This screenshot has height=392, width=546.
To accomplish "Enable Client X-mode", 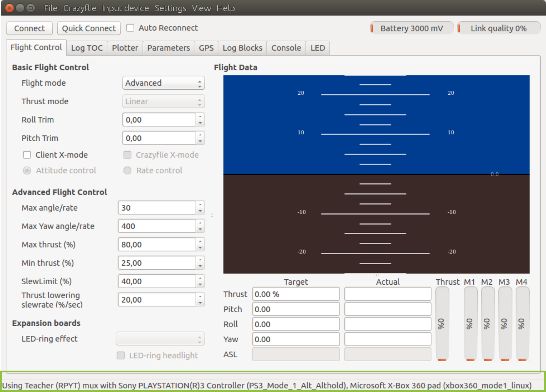I will click(x=27, y=155).
